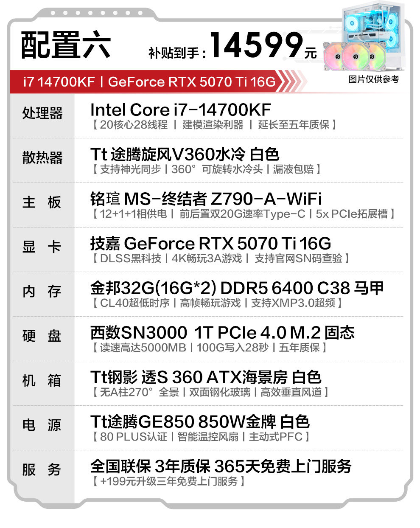Click 金邦32G(16G*2) DDR5 6400 heading
Image resolution: width=420 pixels, height=528 pixels.
click(237, 288)
